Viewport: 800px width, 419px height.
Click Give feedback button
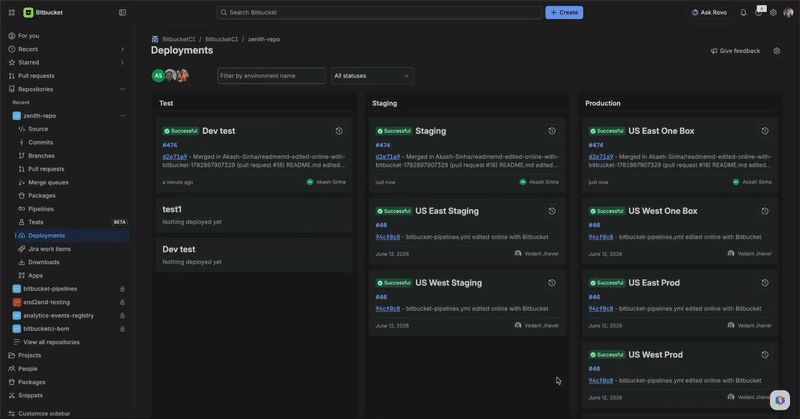(735, 51)
